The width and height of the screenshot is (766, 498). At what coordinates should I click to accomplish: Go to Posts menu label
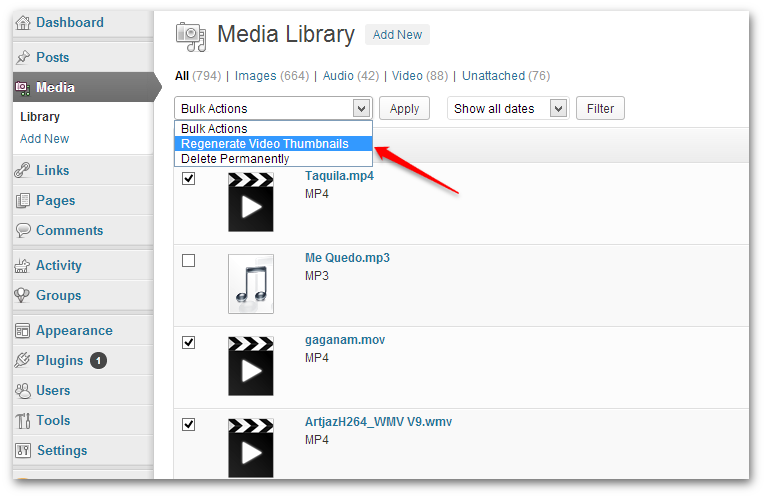[53, 58]
